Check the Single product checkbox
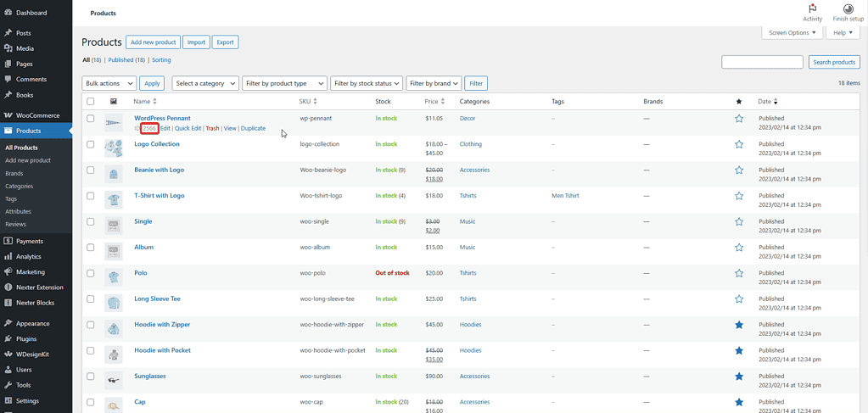 [x=91, y=221]
